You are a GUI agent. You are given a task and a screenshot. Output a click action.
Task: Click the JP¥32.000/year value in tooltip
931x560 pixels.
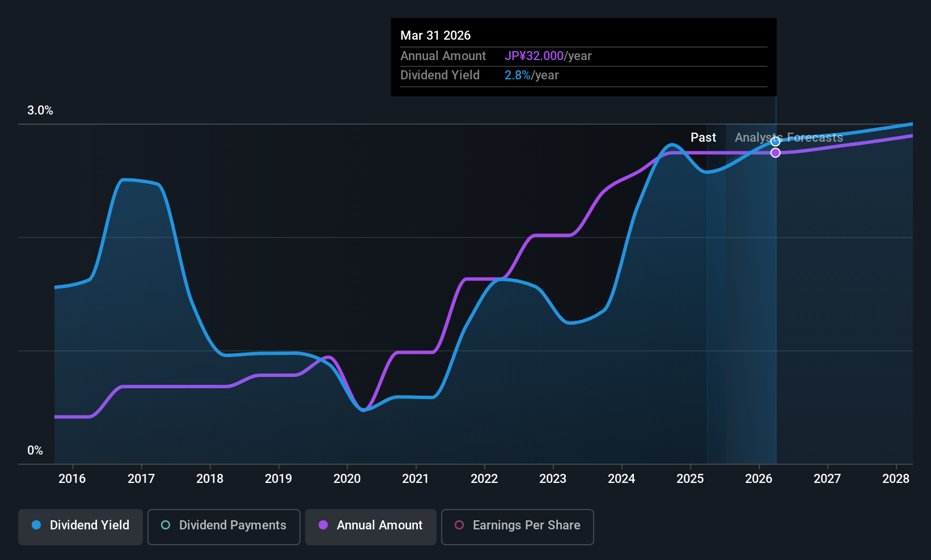548,56
